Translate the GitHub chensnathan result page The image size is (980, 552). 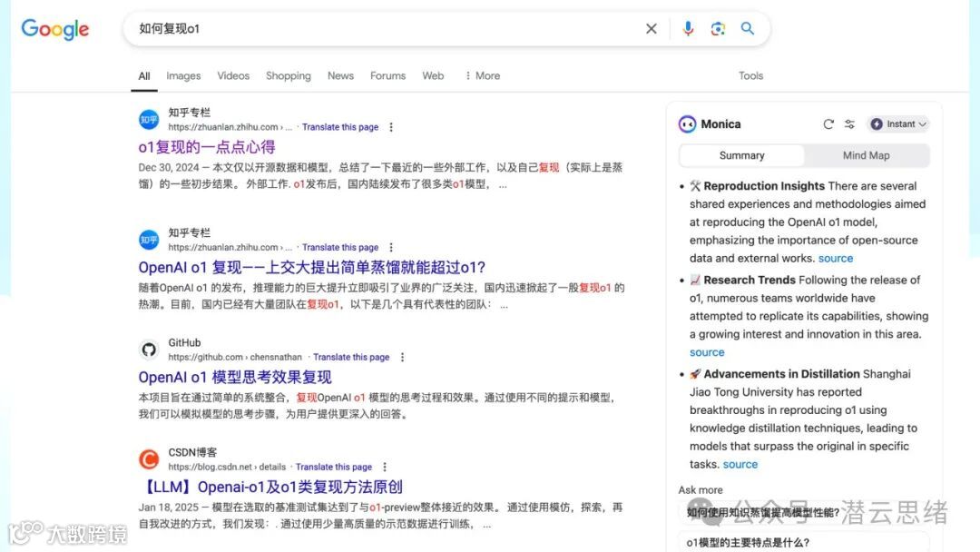click(351, 357)
